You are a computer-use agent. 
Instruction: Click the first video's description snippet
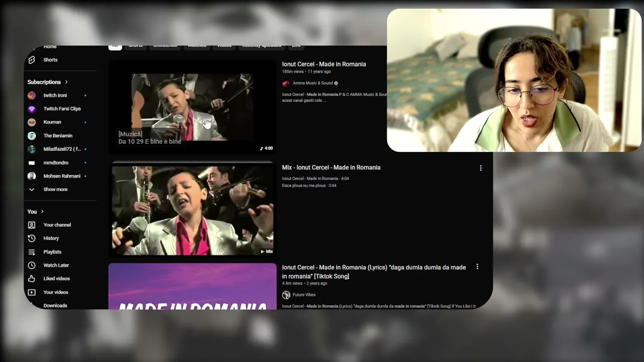[x=335, y=98]
